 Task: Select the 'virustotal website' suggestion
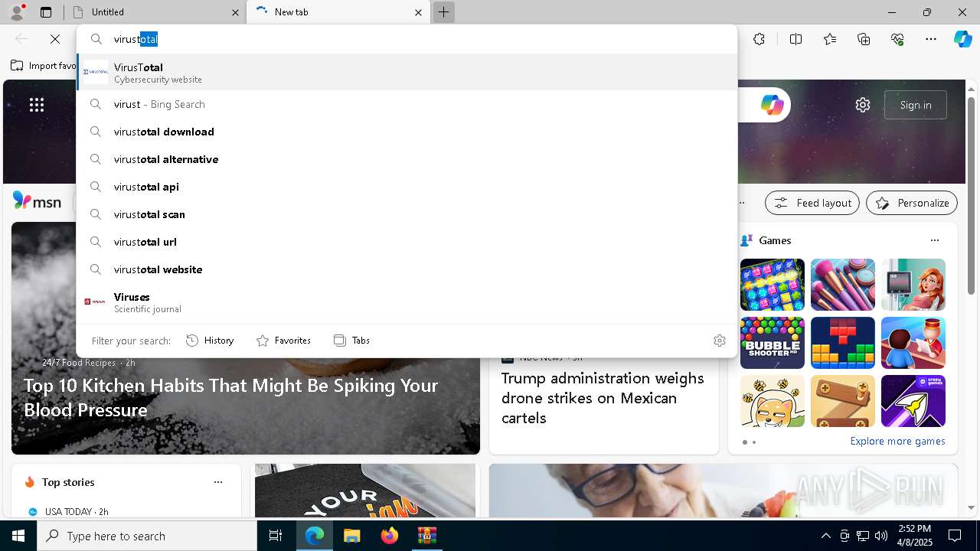407,269
